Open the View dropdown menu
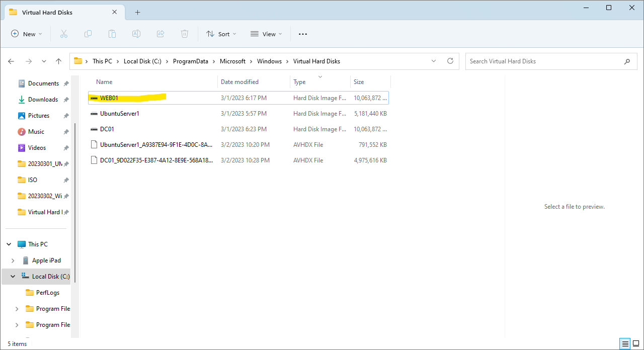The image size is (644, 350). [x=266, y=34]
